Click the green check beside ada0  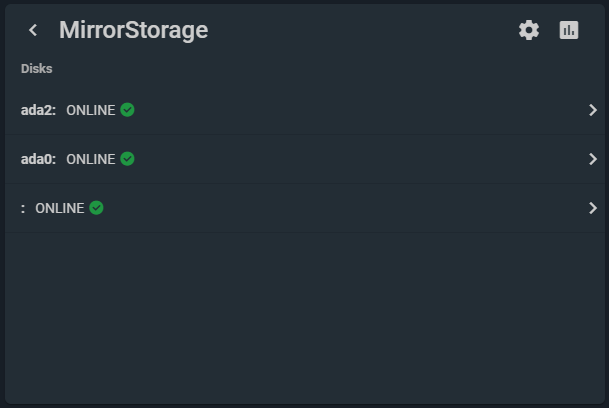click(x=127, y=159)
